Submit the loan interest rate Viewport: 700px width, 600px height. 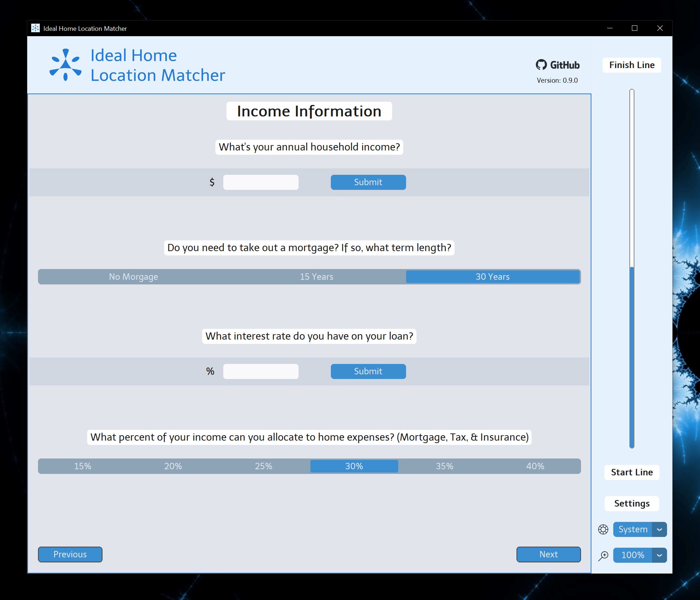pos(368,371)
